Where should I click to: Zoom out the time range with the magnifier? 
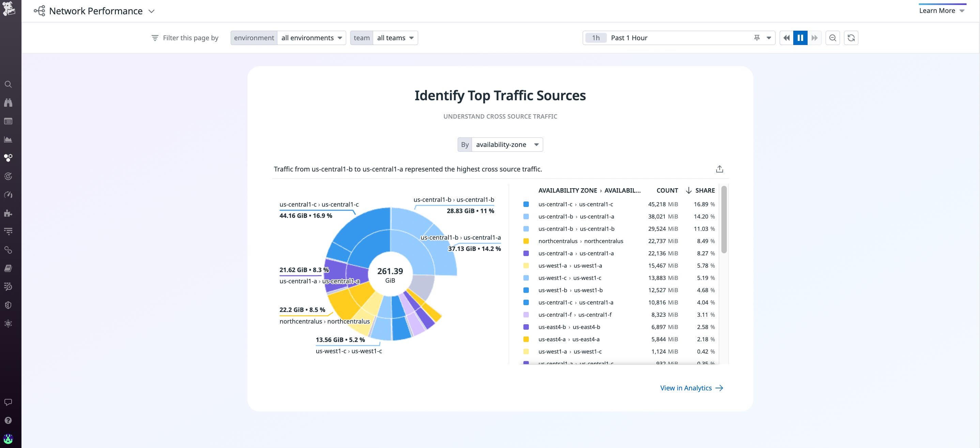[x=832, y=38]
